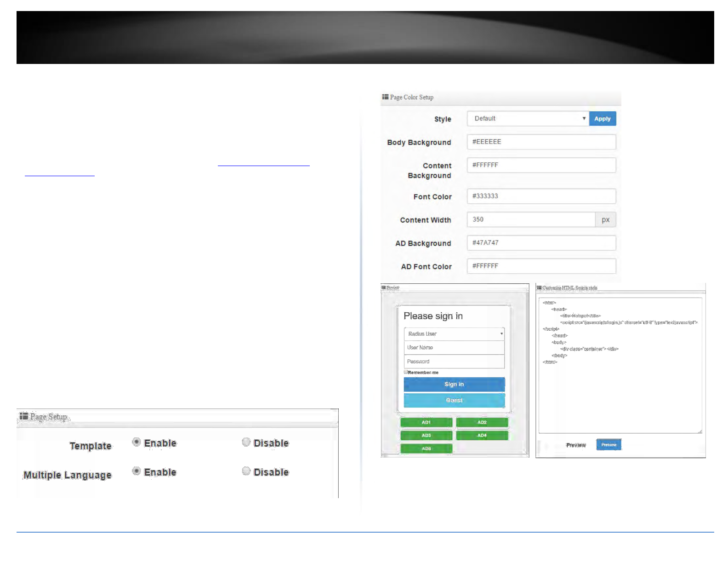Image resolution: width=728 pixels, height=563 pixels.
Task: Click the green AD5 button
Action: [x=427, y=448]
